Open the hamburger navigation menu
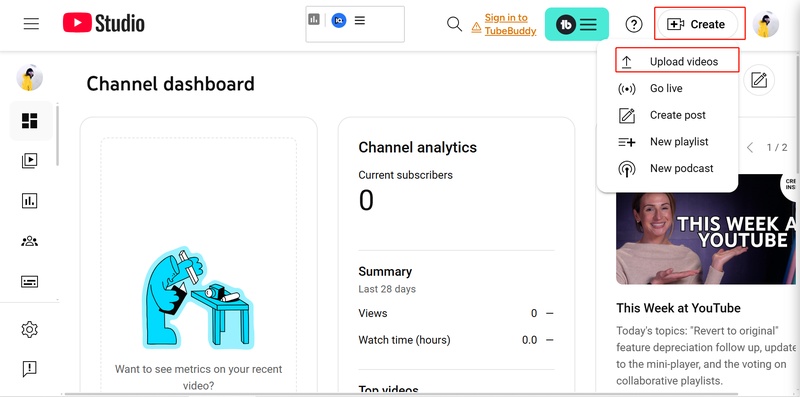 pos(31,24)
